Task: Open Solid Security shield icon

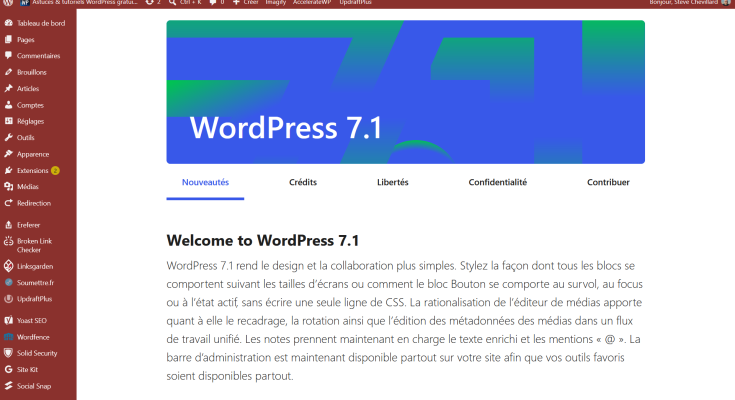Action: (x=8, y=353)
